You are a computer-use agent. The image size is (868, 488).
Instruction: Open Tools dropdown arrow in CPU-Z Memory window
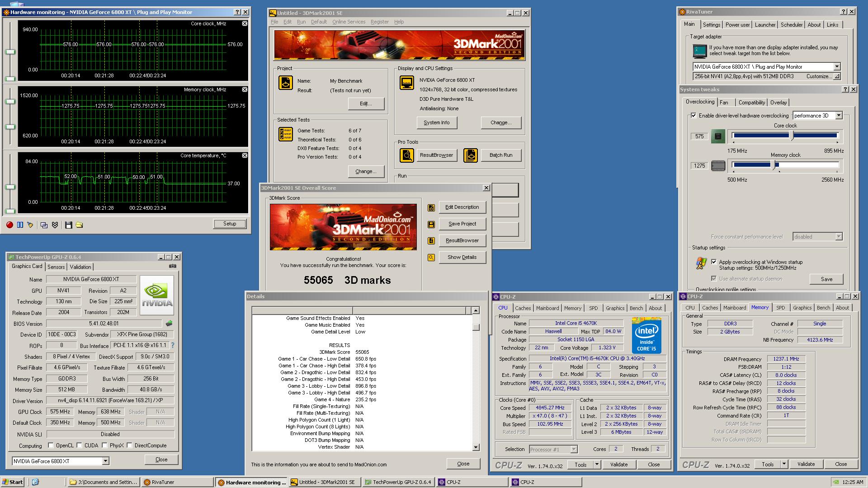click(x=784, y=464)
